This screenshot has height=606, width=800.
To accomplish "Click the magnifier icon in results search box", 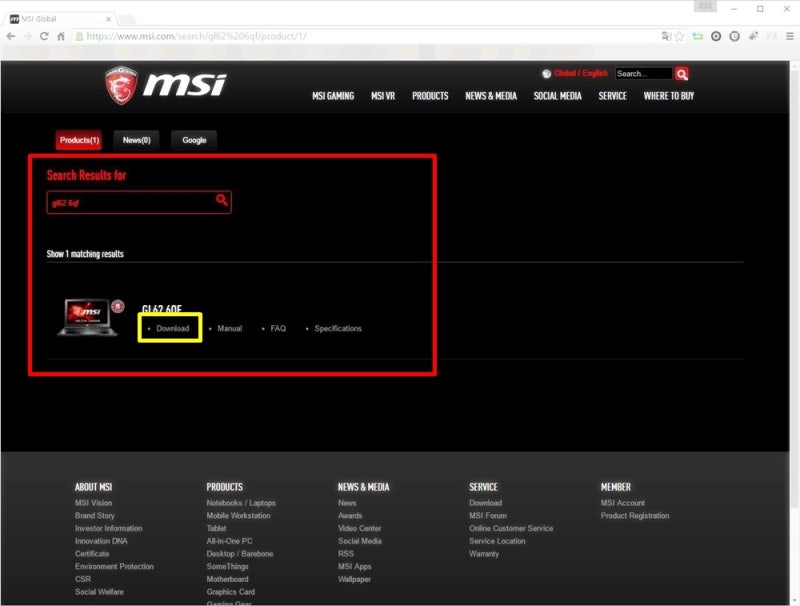I will (x=221, y=200).
